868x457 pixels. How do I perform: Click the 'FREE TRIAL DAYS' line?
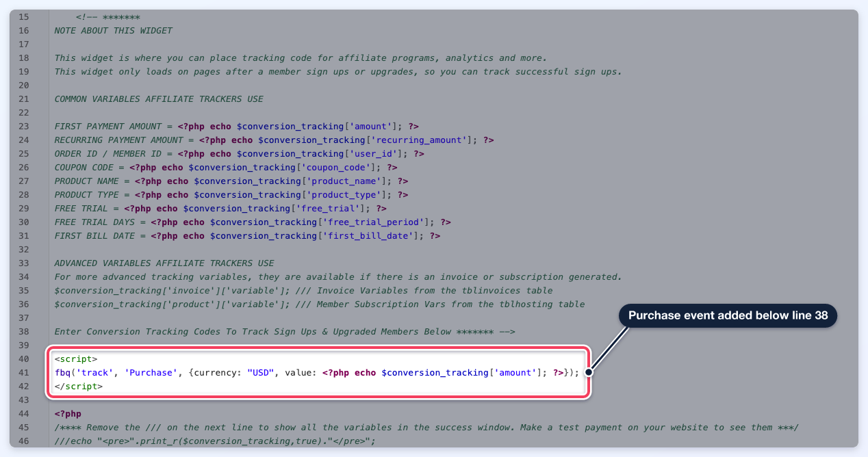[253, 222]
